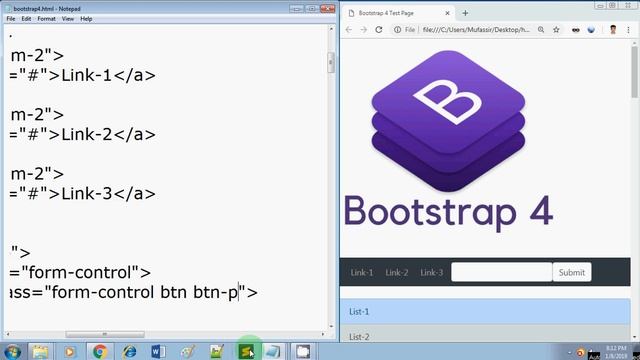This screenshot has width=640, height=360.
Task: Click the Notepad title bar text
Action: point(47,9)
